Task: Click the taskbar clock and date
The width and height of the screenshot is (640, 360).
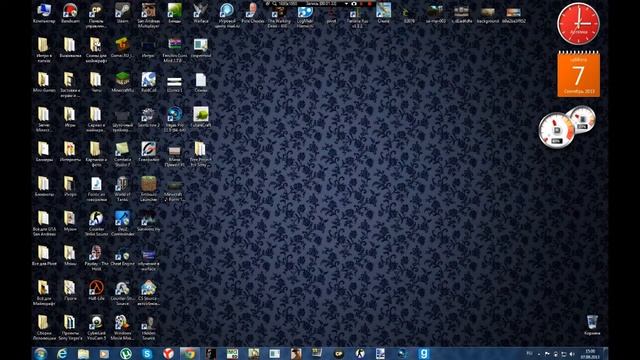Action: (x=590, y=354)
